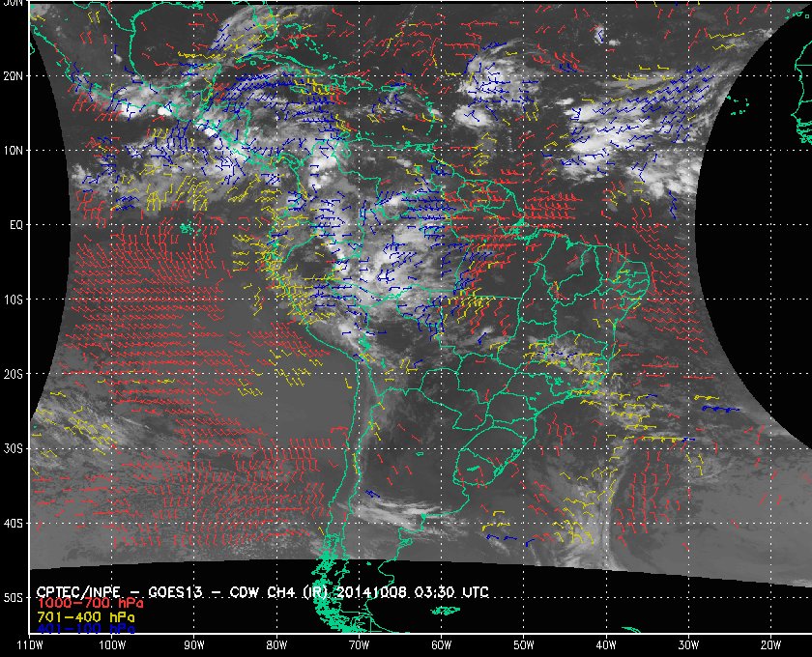Click the 20W longitude label
This screenshot has width=812, height=657.
click(x=770, y=644)
